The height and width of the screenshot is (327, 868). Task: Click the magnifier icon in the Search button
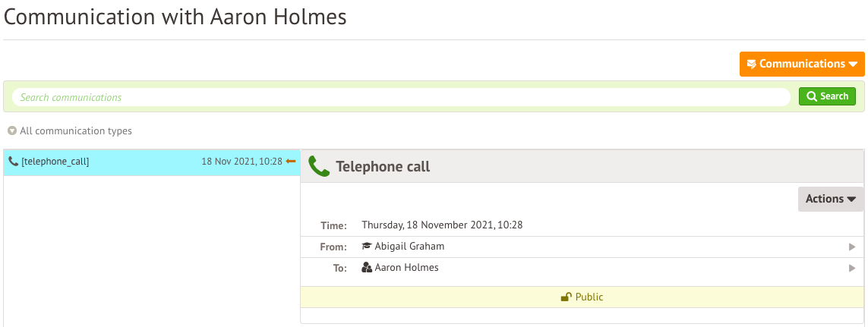tap(812, 96)
